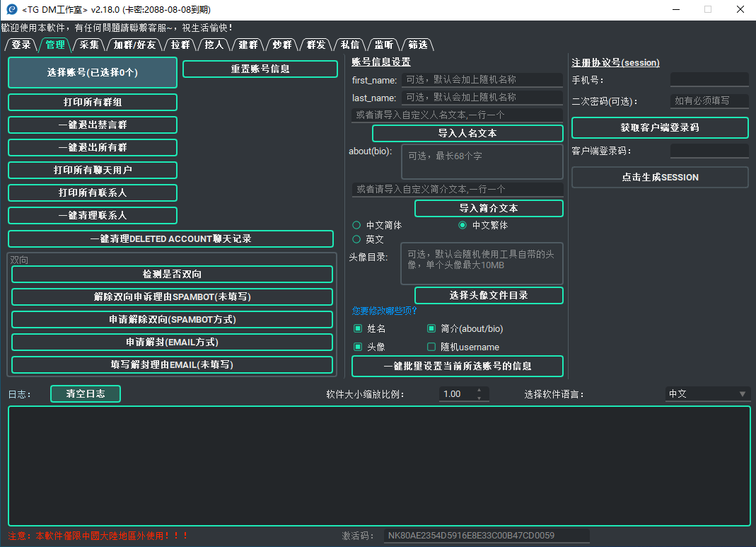Click 申请解除双向(SPAMBOT方式) button
Image resolution: width=756 pixels, height=547 pixels.
coord(172,320)
